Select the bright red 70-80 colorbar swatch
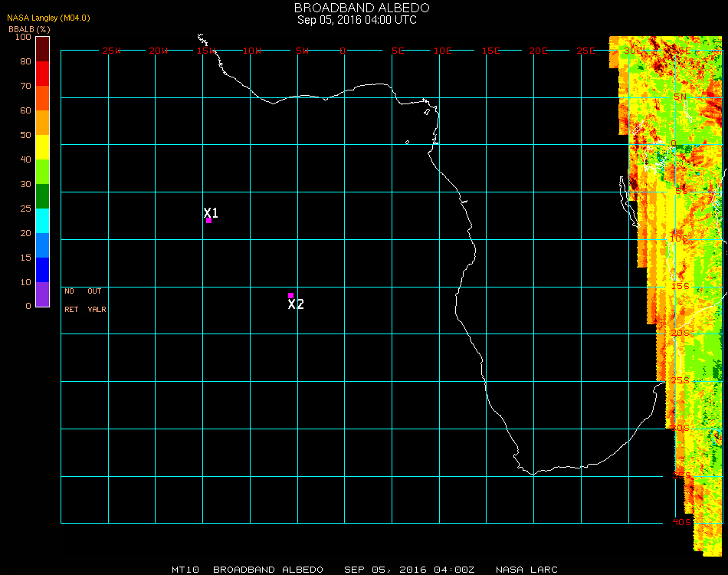 [42, 74]
